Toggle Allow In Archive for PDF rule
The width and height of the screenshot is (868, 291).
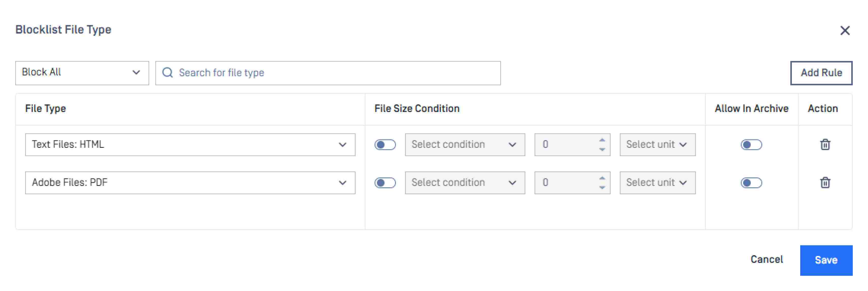click(751, 183)
